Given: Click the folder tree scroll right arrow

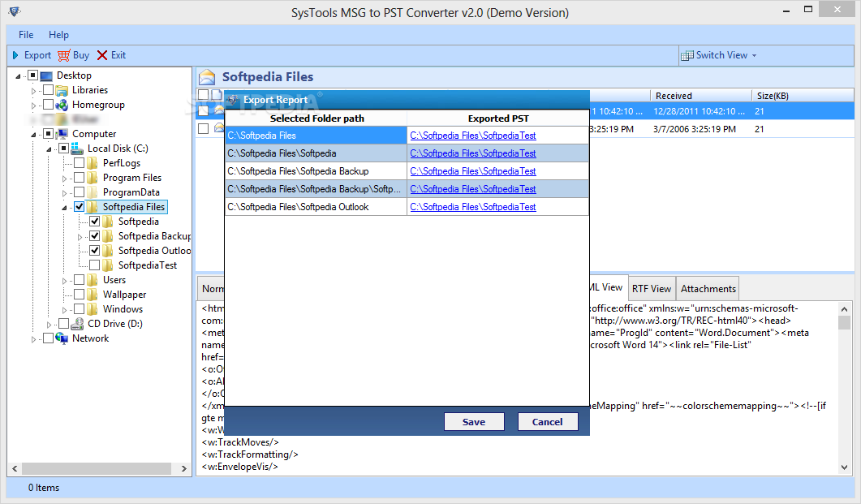Looking at the screenshot, I should (x=184, y=469).
